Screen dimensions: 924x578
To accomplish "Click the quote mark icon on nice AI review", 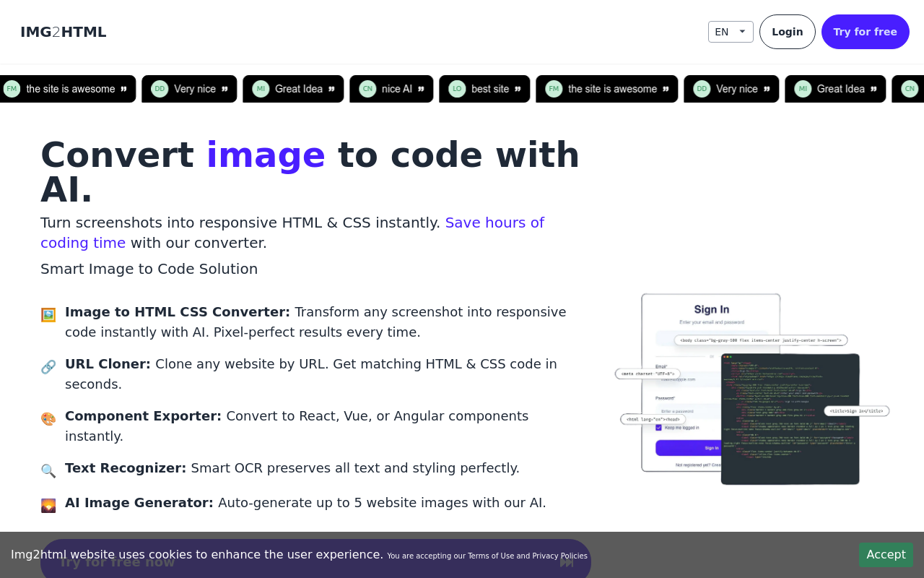I will point(421,89).
